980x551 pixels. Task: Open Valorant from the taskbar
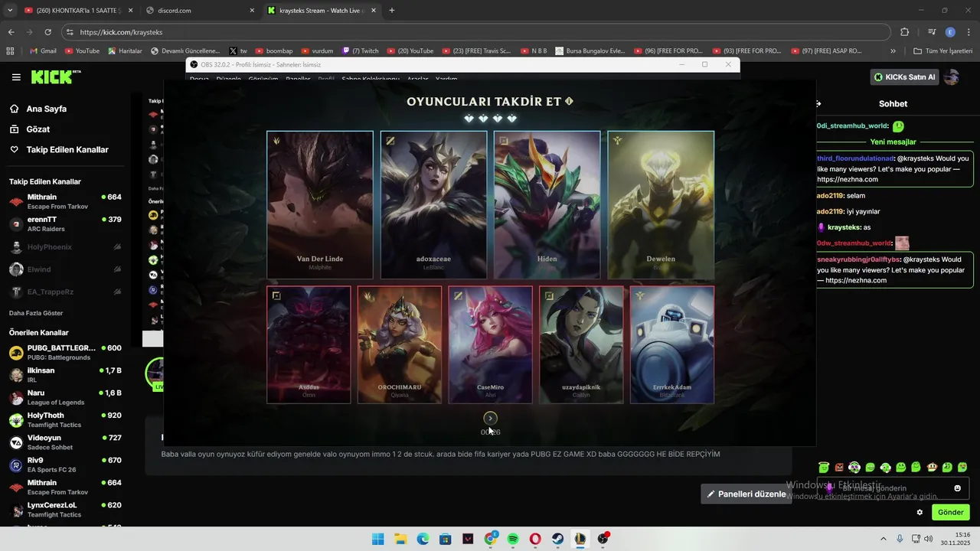click(468, 539)
